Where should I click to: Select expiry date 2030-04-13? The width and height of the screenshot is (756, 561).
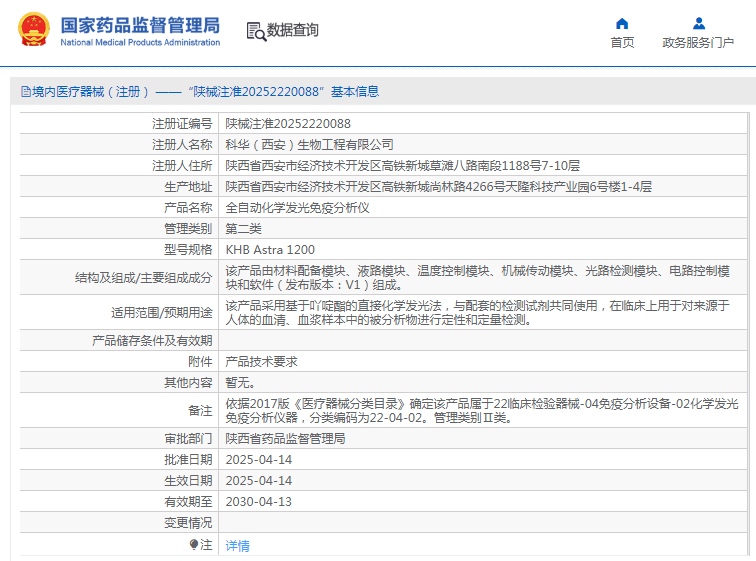pos(258,502)
